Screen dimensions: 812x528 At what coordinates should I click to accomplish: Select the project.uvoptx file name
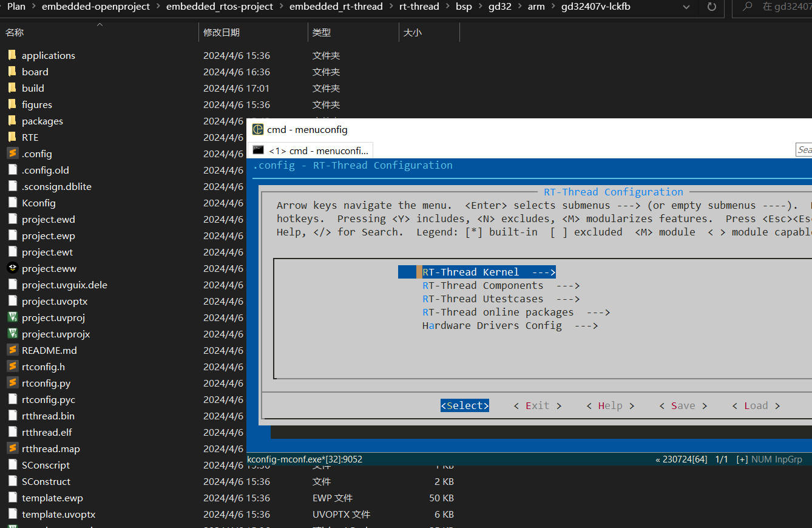pyautogui.click(x=55, y=301)
